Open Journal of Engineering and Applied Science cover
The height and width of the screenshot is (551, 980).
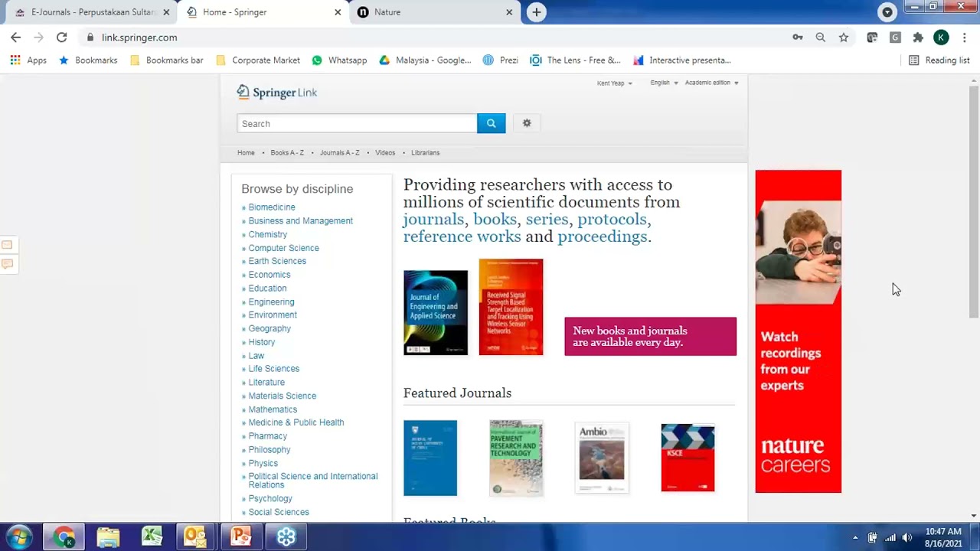tap(435, 312)
